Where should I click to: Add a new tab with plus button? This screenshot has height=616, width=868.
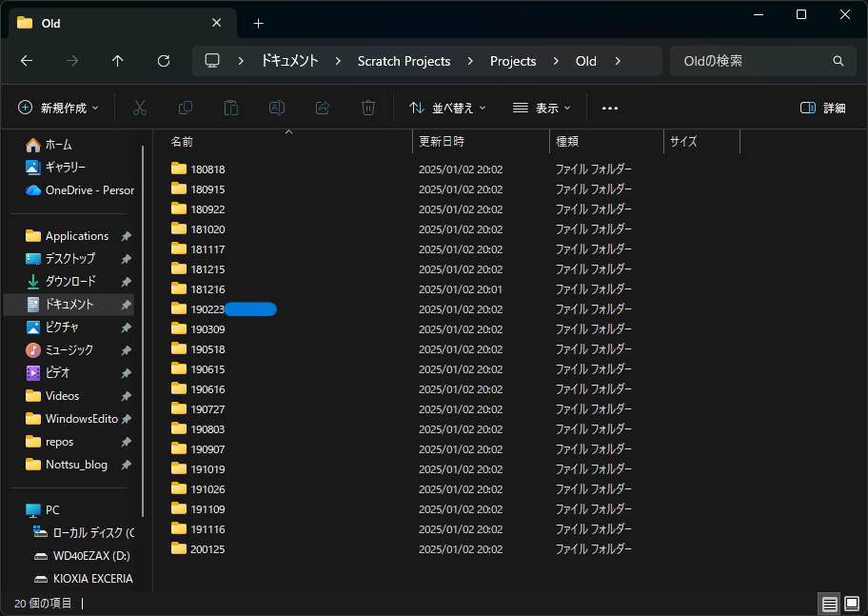258,23
